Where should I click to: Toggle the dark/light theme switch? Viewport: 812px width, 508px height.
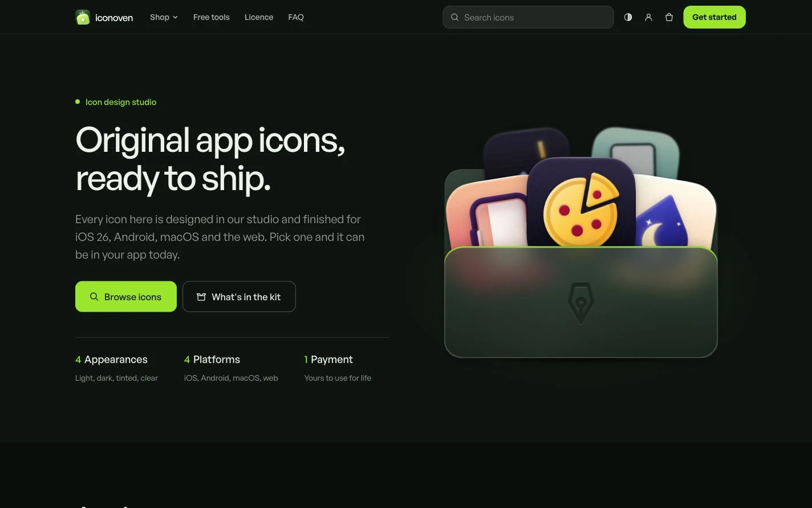coord(628,17)
